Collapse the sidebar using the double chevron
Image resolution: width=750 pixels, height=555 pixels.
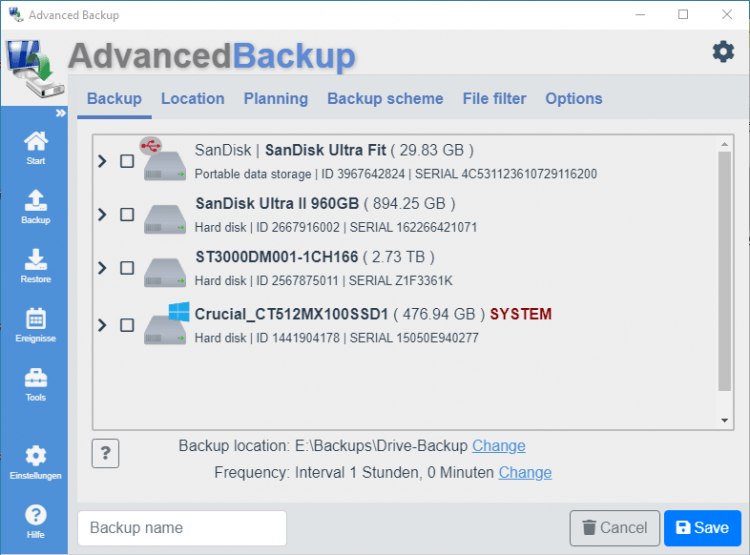(60, 113)
